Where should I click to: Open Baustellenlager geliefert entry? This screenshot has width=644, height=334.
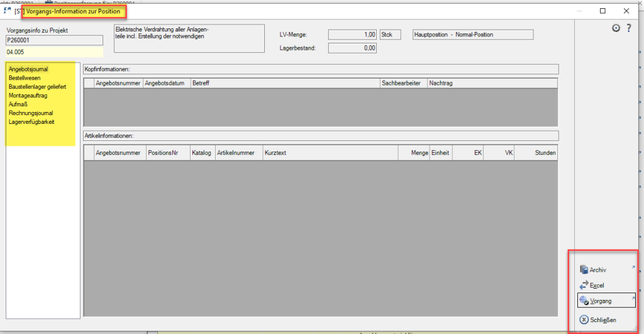(37, 87)
